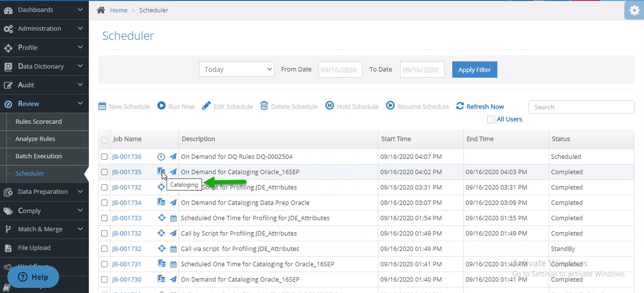
Task: Expand the Dashboards menu chevron
Action: click(x=80, y=9)
